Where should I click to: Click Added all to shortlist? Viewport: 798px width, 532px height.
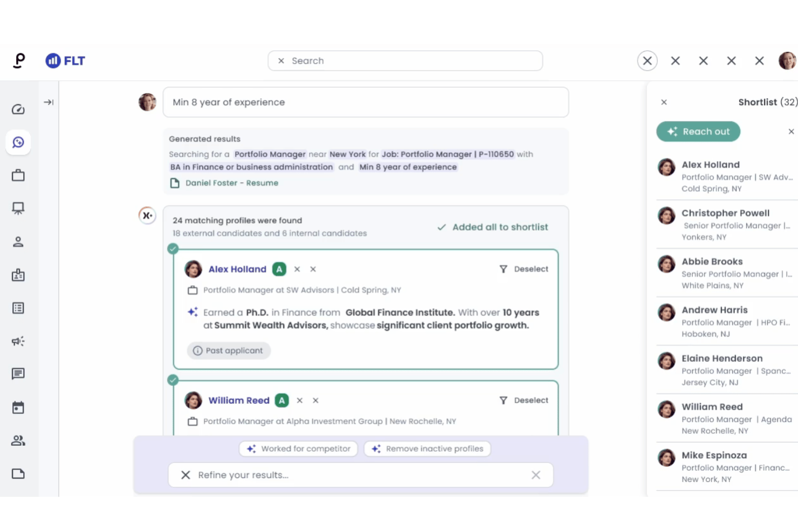(493, 227)
